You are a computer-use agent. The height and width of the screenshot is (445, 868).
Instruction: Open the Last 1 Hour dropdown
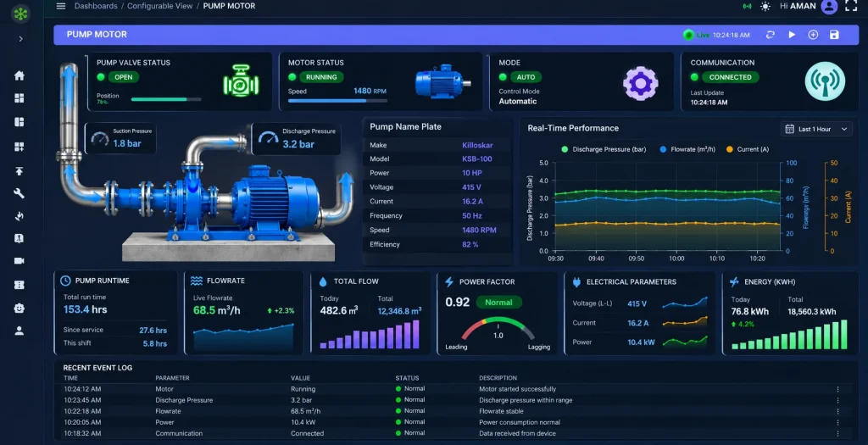click(x=816, y=129)
